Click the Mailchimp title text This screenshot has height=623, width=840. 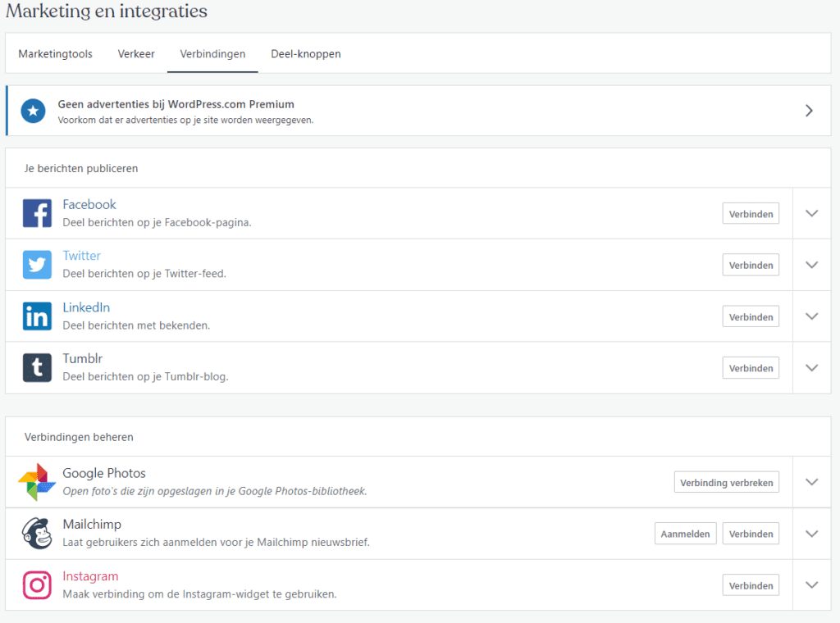pos(92,524)
